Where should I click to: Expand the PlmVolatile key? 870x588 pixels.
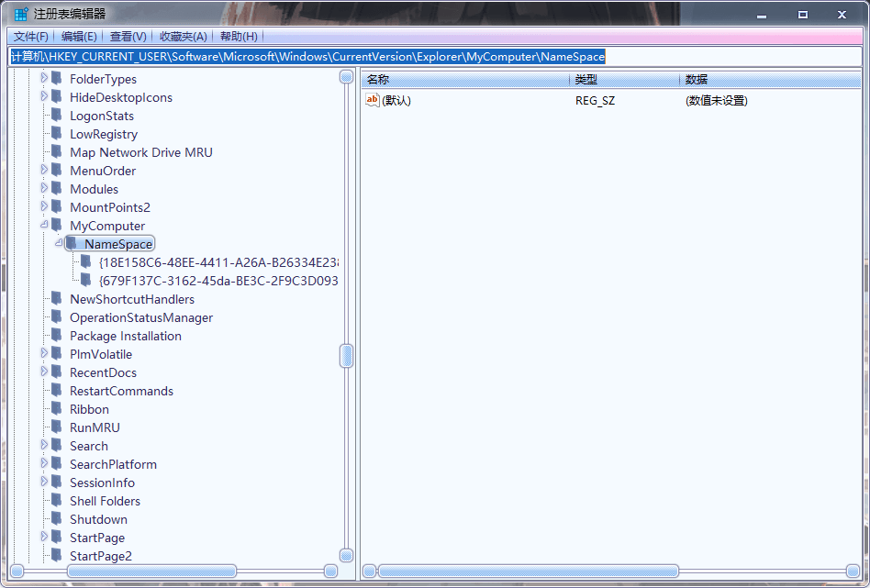(x=44, y=353)
